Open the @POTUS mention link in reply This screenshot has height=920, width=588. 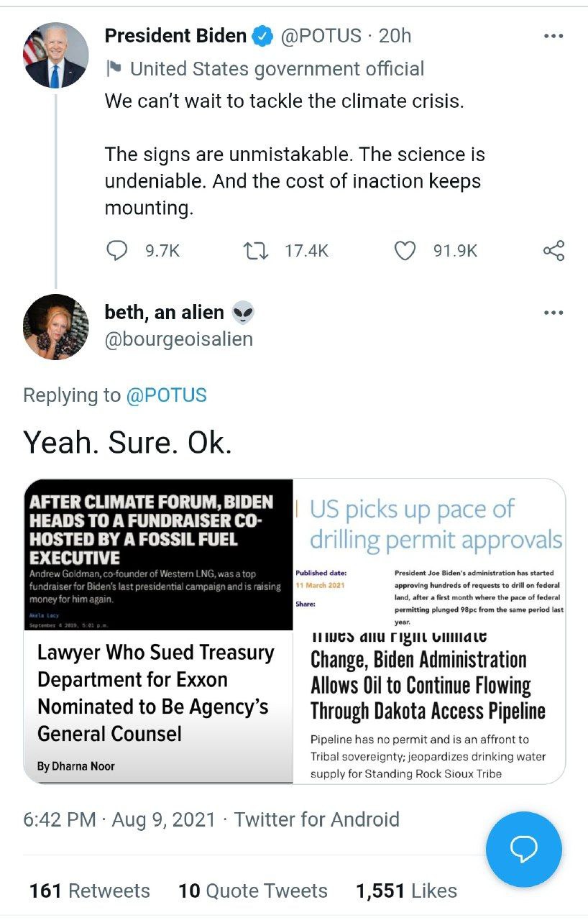(166, 395)
